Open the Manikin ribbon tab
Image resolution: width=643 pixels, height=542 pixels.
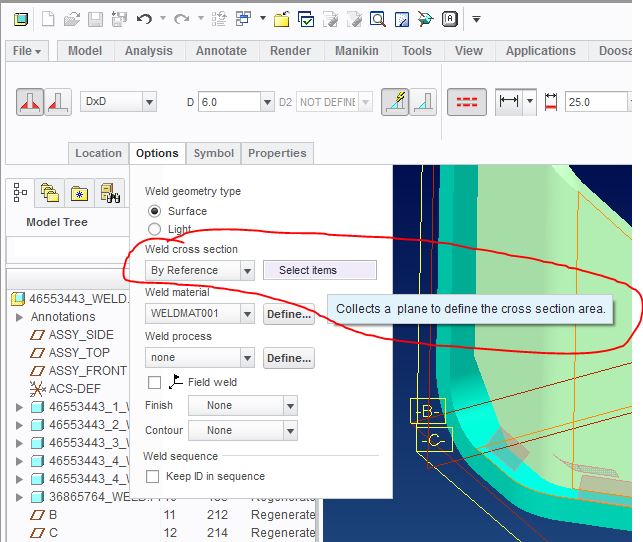coord(357,51)
